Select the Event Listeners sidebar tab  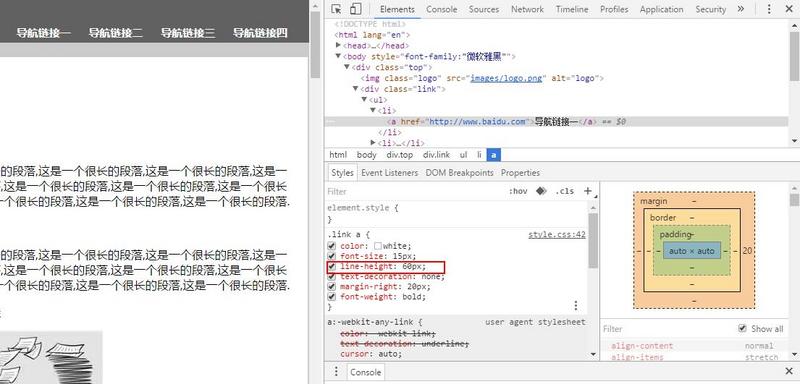pos(389,173)
